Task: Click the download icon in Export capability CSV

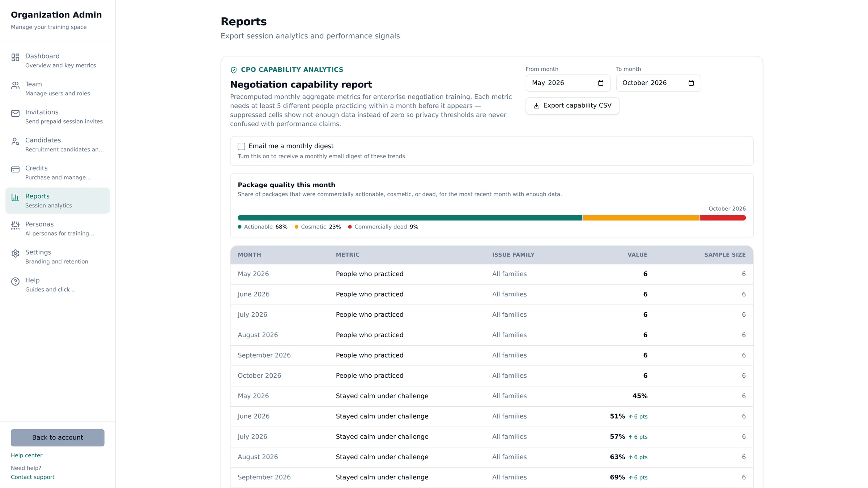Action: 536,106
